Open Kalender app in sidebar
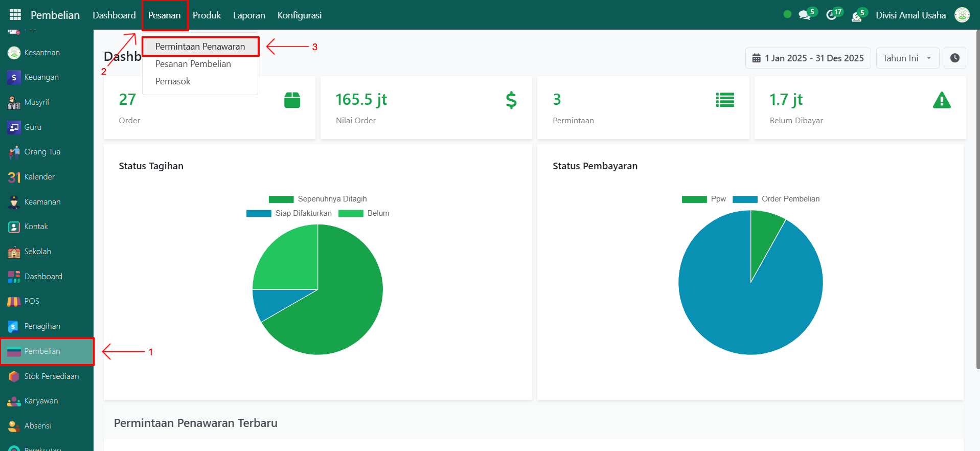980x451 pixels. point(39,177)
